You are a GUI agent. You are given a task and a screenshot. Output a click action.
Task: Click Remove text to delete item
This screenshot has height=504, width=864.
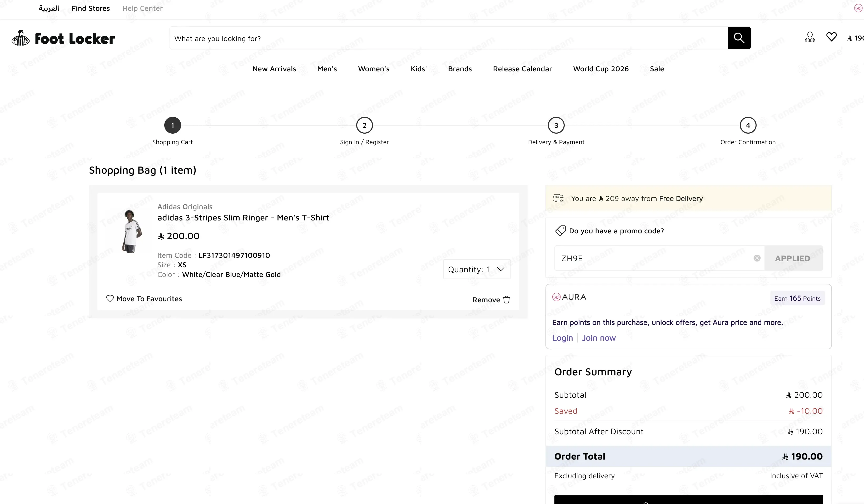click(486, 300)
